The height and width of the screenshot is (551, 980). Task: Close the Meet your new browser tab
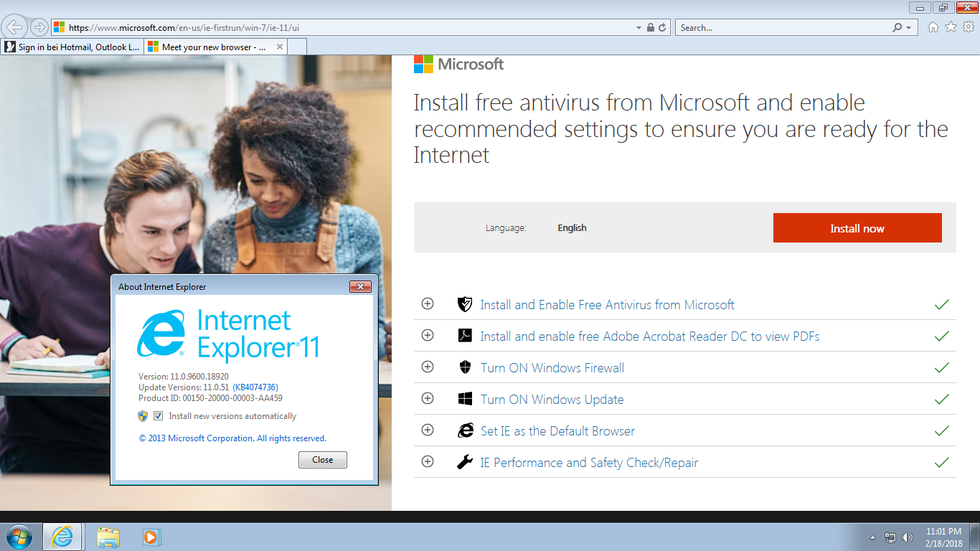point(280,47)
